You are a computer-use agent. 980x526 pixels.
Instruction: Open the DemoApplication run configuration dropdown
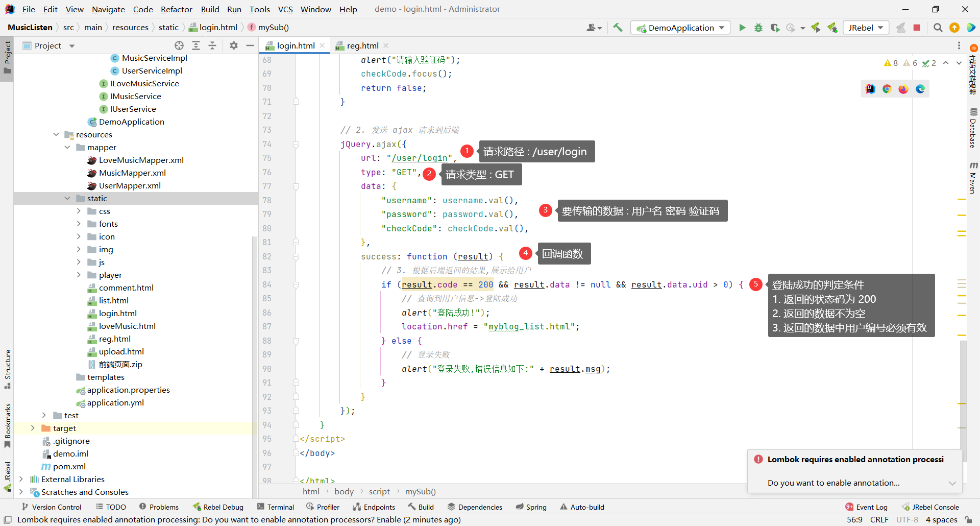click(x=680, y=28)
